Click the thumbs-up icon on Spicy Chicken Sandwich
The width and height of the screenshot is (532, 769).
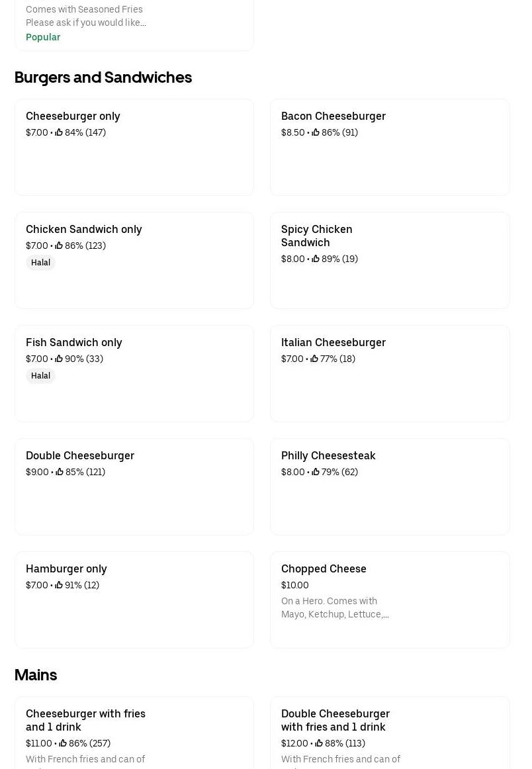coord(315,259)
